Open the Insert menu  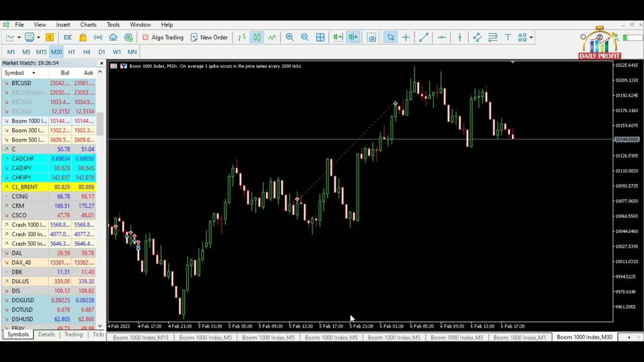point(63,25)
